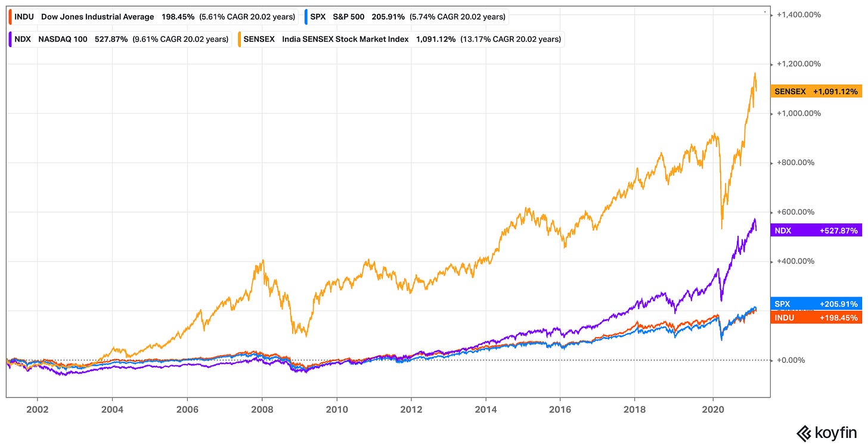Viewport: 868px width, 448px height.
Task: Click the NDX NASDAQ 100 legend entry
Action: (x=120, y=39)
